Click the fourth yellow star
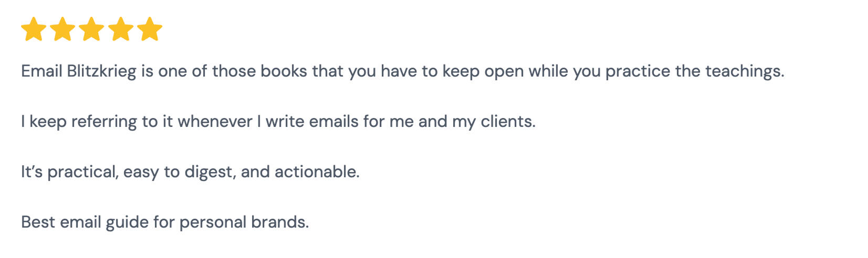Image resolution: width=868 pixels, height=258 pixels. coord(121,29)
